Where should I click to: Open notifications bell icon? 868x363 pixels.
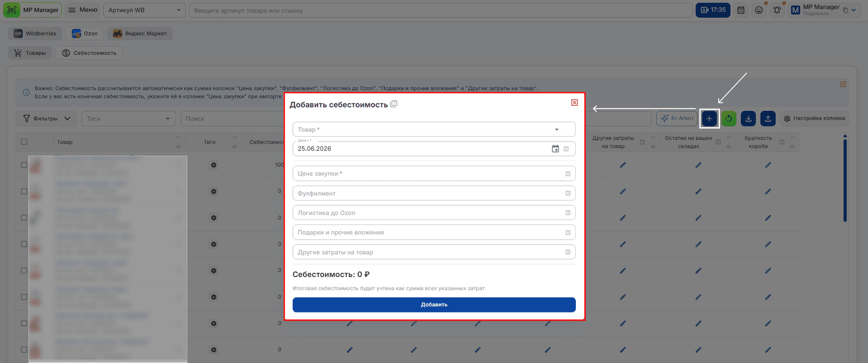coord(778,10)
